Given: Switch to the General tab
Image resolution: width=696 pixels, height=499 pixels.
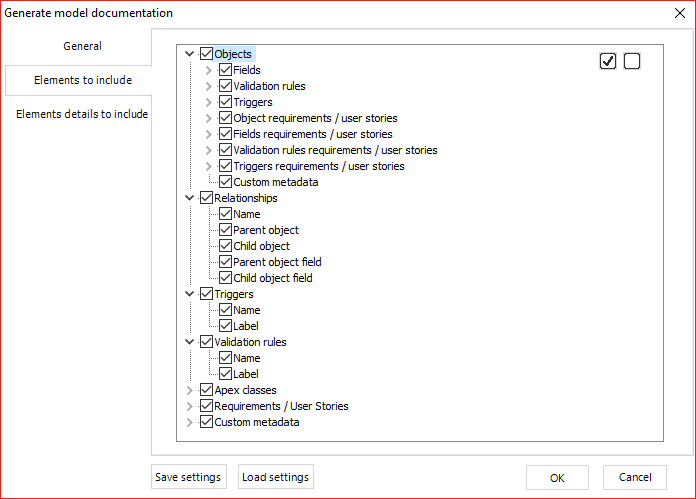Looking at the screenshot, I should [x=82, y=46].
